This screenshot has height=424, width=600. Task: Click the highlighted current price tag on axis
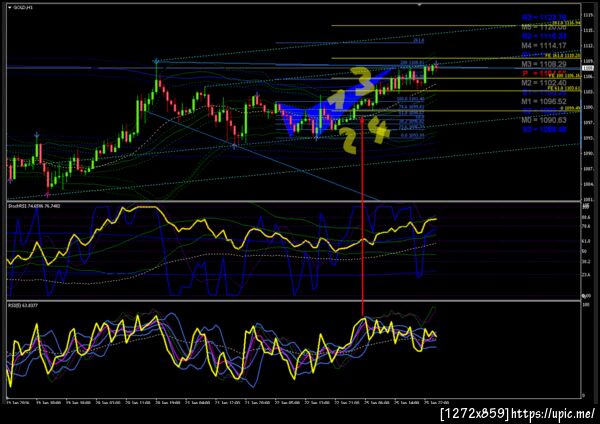tap(587, 68)
